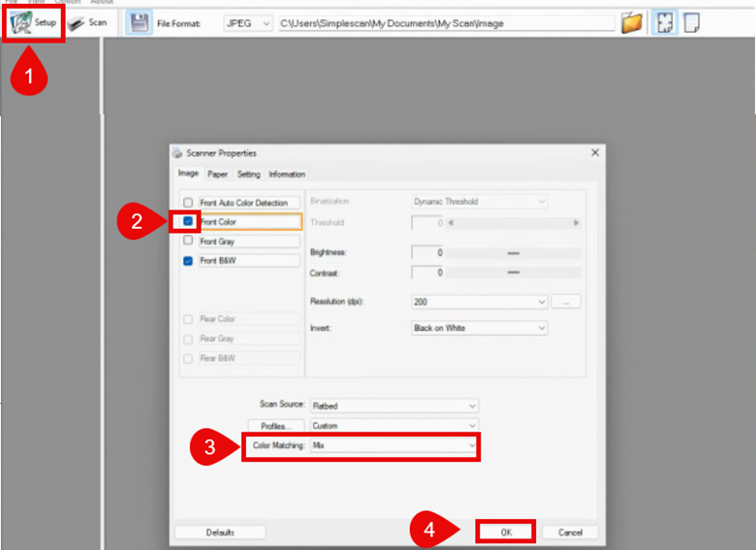Enable Front Auto Color Detection checkbox

(x=188, y=203)
